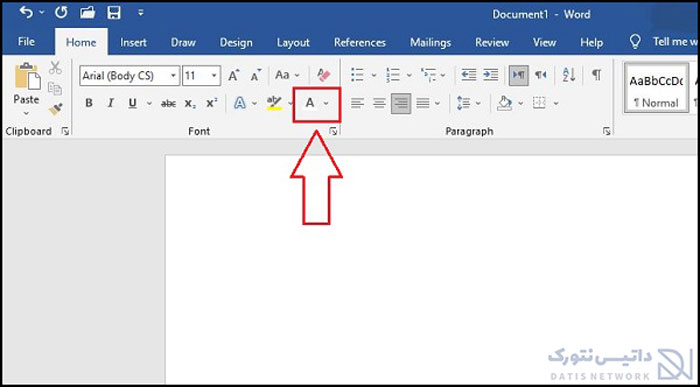The height and width of the screenshot is (387, 700).
Task: Save the document with the floppy disk icon
Action: tap(114, 13)
